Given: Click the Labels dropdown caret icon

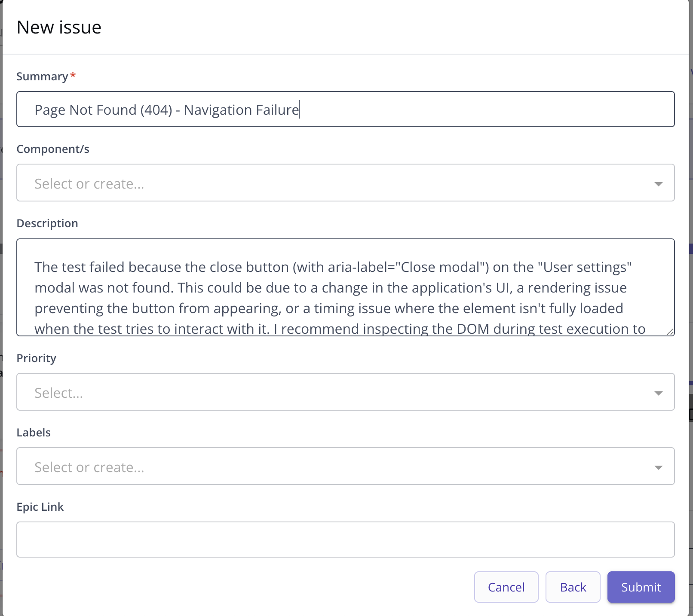Looking at the screenshot, I should coord(658,467).
